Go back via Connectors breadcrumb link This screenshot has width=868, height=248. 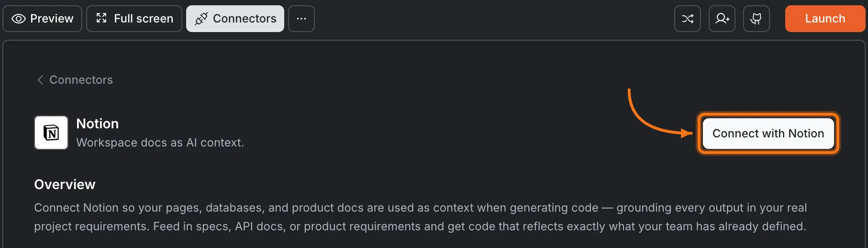point(81,80)
